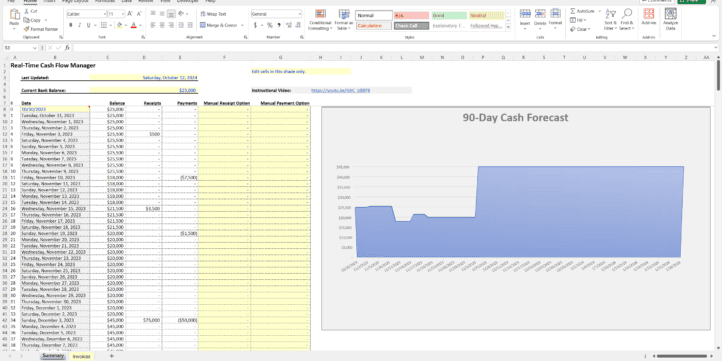Apply accounting dollar number format
722x361 pixels.
pyautogui.click(x=255, y=25)
